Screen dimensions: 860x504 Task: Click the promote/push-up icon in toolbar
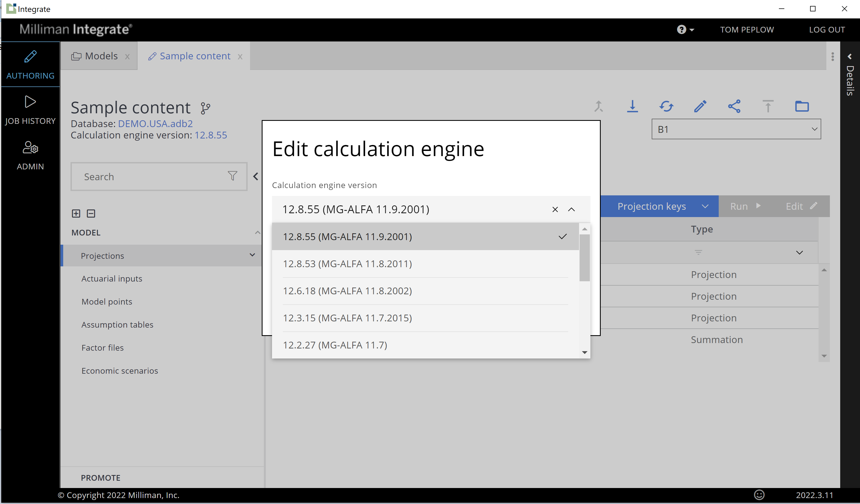(x=768, y=106)
